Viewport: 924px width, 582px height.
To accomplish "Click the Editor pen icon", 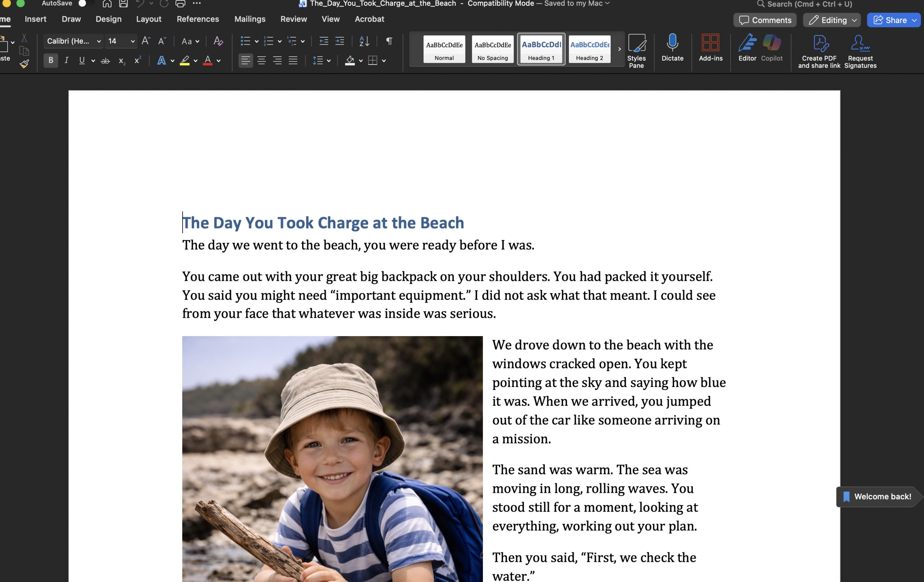I will [747, 43].
